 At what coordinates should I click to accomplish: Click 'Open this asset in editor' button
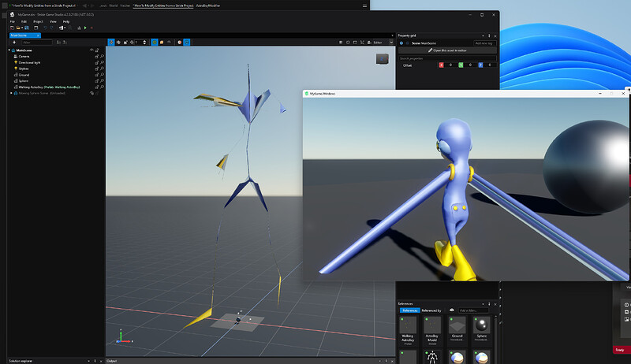click(447, 50)
